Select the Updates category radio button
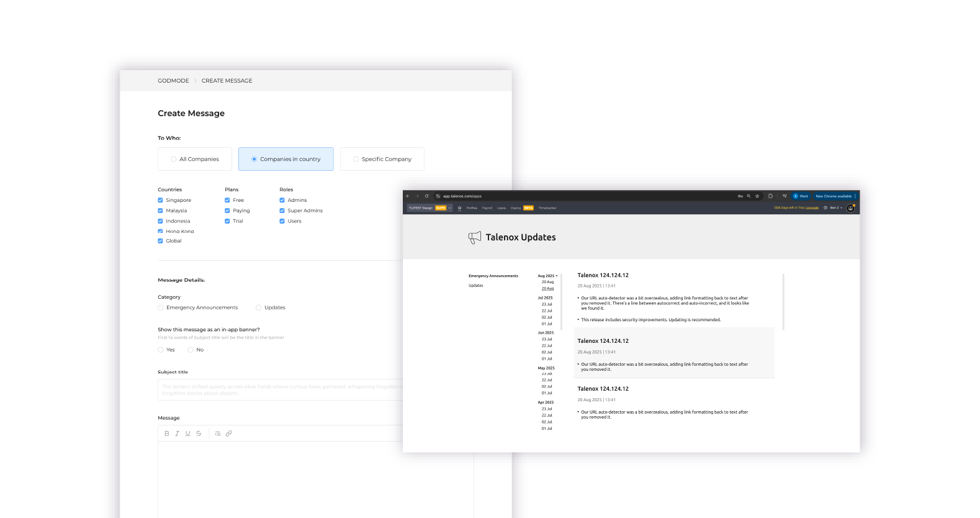This screenshot has width=980, height=518. pos(259,307)
